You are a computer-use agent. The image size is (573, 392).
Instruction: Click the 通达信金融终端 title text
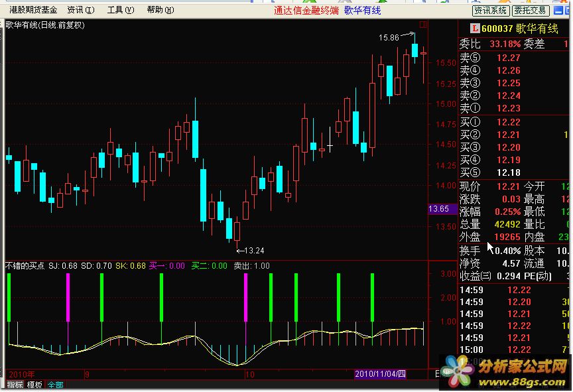(x=306, y=10)
